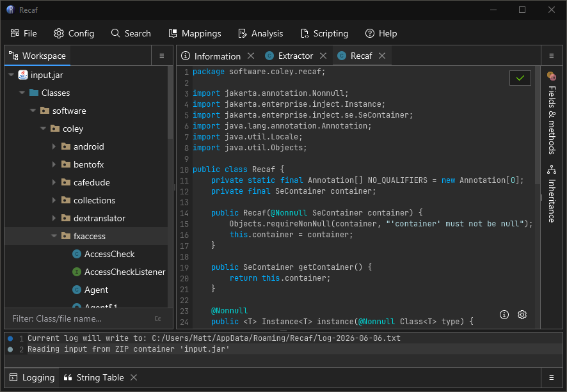Click the green compile status checkmark

[520, 78]
